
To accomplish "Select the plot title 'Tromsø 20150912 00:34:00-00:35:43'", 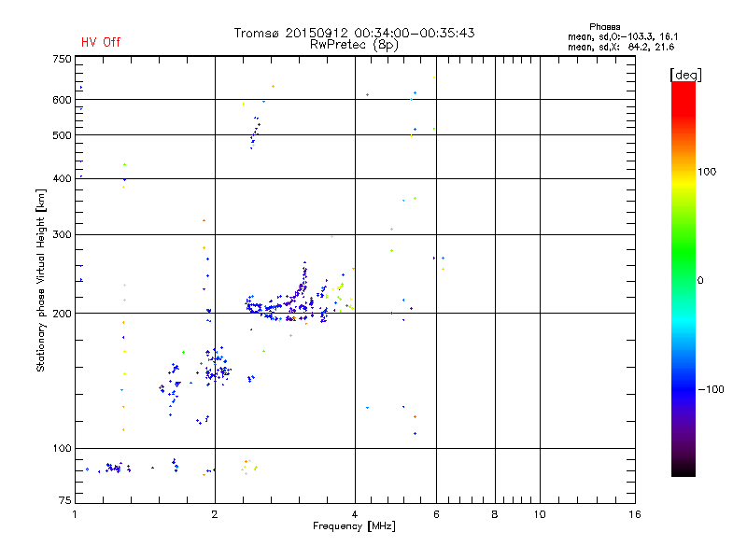I will click(x=354, y=33).
